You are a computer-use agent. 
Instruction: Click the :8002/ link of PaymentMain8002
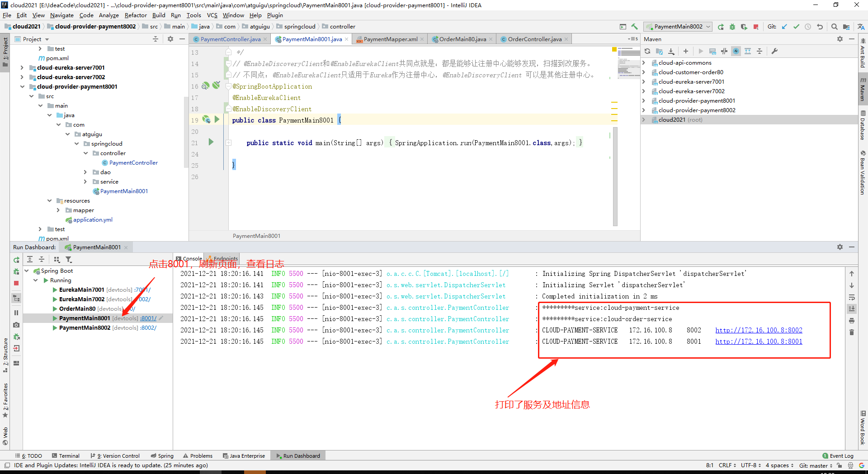[x=148, y=328]
